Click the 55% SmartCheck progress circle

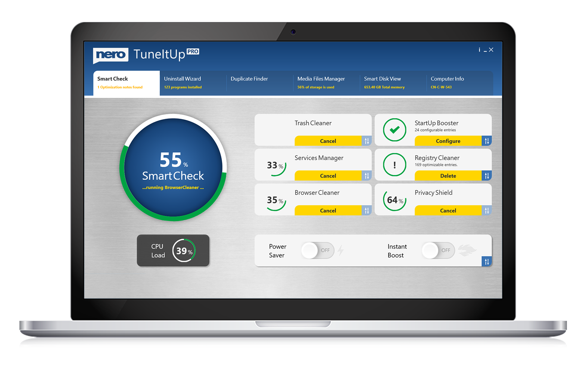pos(173,168)
